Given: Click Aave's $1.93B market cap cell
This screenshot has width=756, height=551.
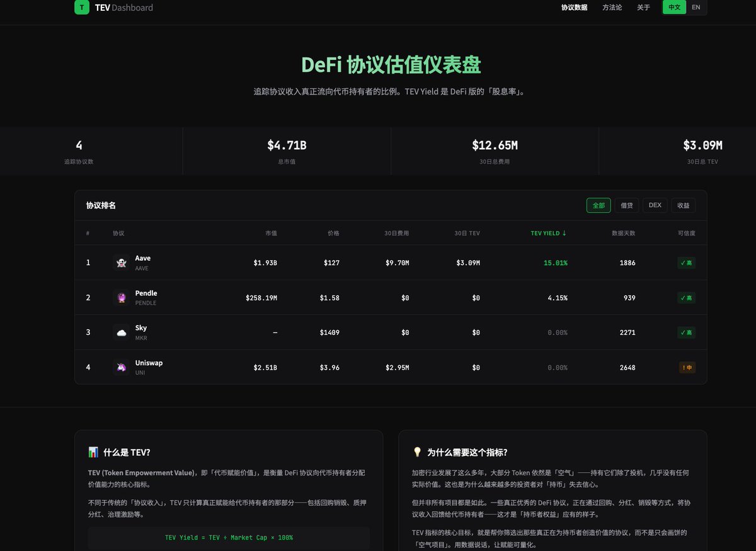Looking at the screenshot, I should (x=265, y=263).
